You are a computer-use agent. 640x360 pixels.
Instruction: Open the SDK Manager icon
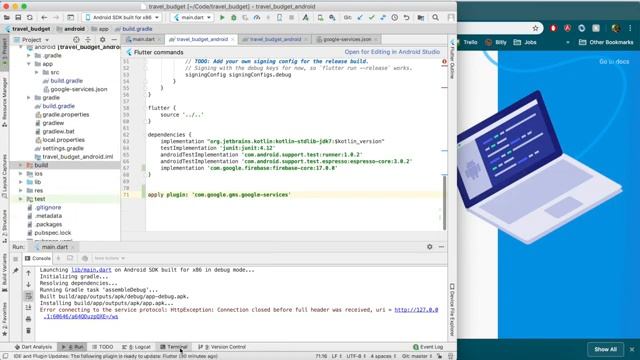click(x=332, y=18)
